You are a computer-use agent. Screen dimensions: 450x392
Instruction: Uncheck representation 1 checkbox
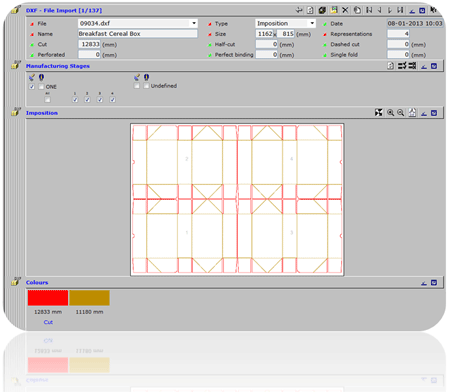[75, 100]
